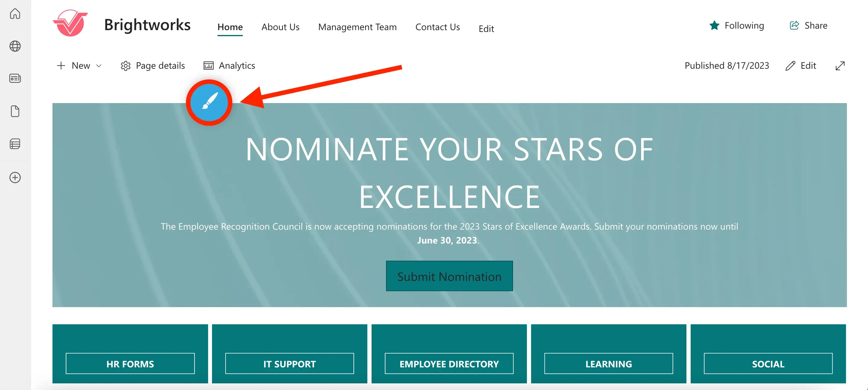Screen dimensions: 868x390
Task: Open the home icon in left sidebar
Action: click(15, 14)
